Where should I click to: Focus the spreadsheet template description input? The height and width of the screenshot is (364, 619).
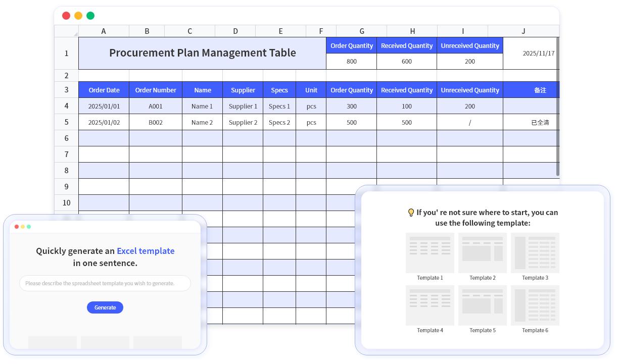tap(105, 283)
